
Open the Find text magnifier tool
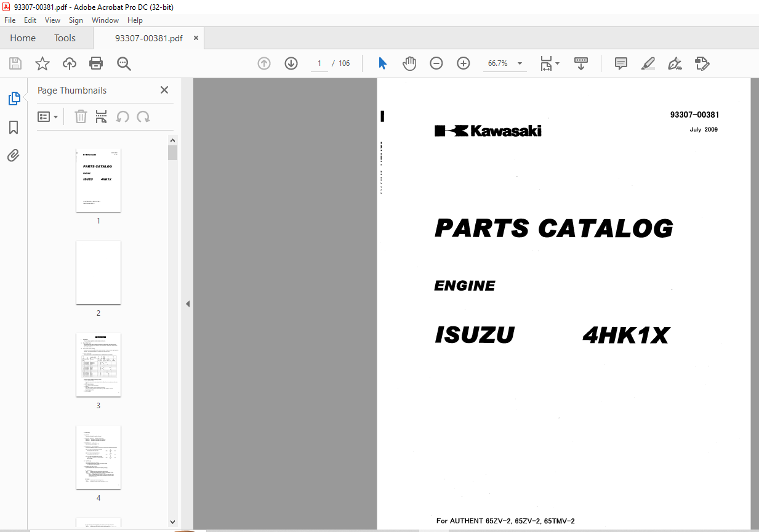point(124,63)
